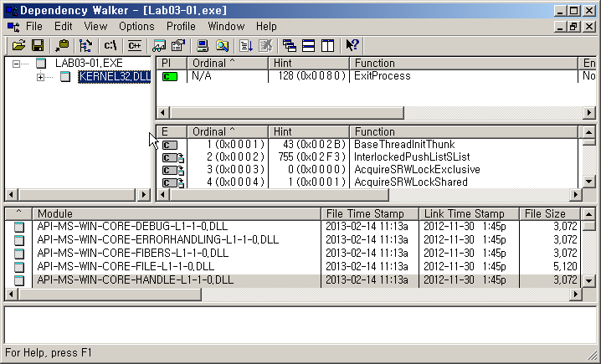Open the Options menu
This screenshot has height=364, width=601.
(136, 26)
